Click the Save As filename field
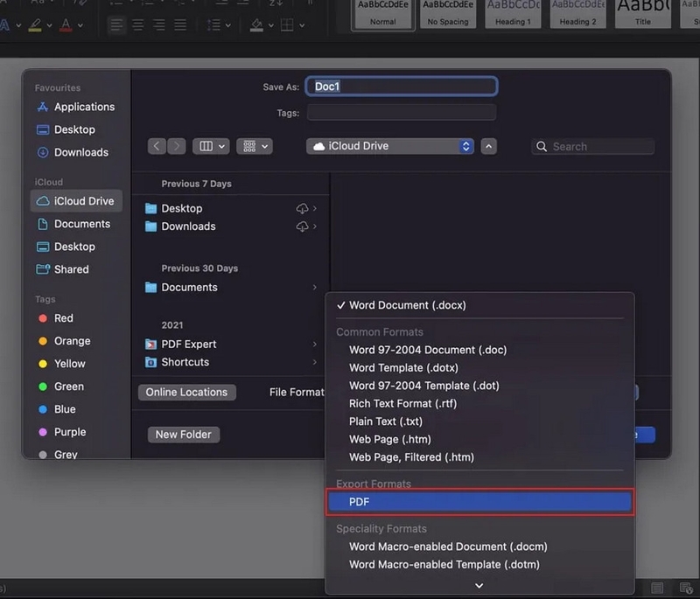 click(x=402, y=87)
